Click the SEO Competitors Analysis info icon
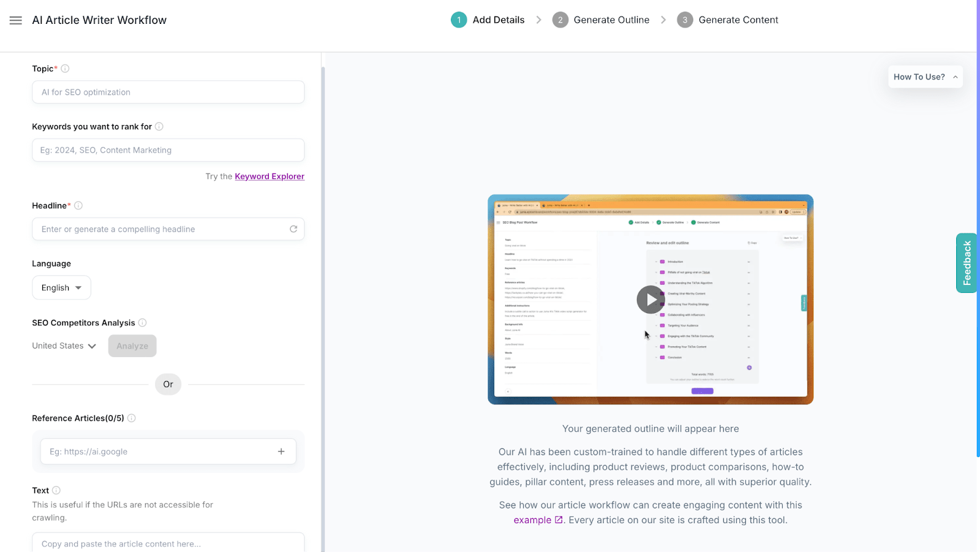 click(x=142, y=322)
